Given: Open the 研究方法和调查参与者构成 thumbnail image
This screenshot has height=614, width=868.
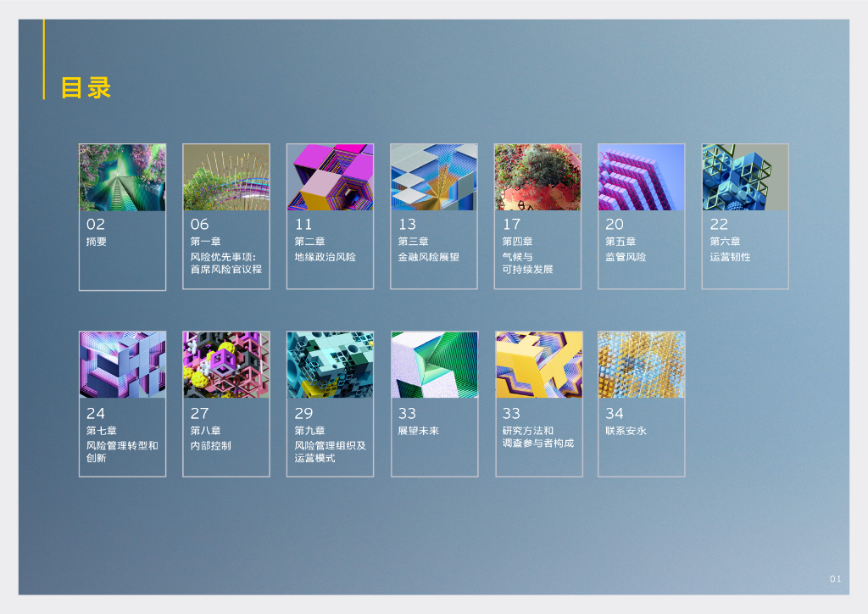Looking at the screenshot, I should pyautogui.click(x=539, y=365).
